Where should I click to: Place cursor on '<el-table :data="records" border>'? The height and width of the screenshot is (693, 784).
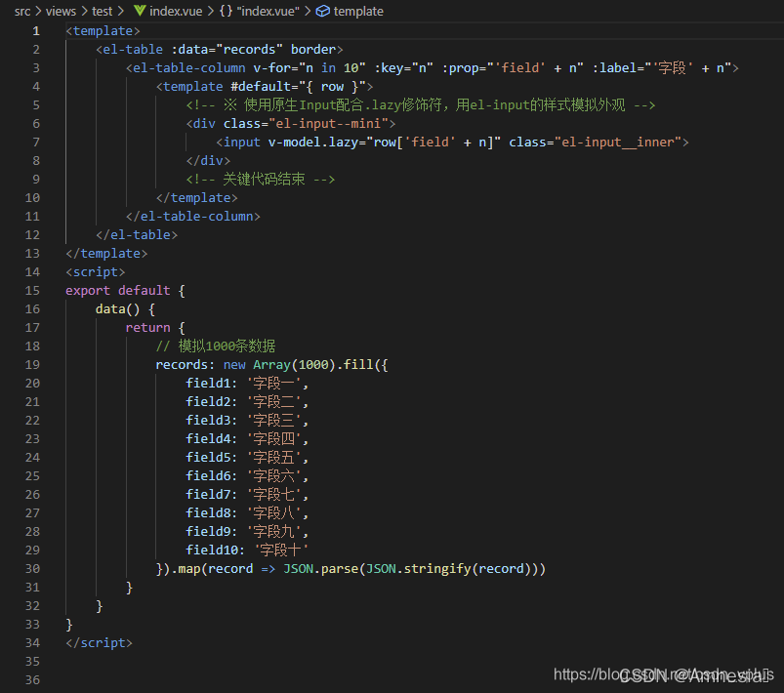click(x=219, y=50)
